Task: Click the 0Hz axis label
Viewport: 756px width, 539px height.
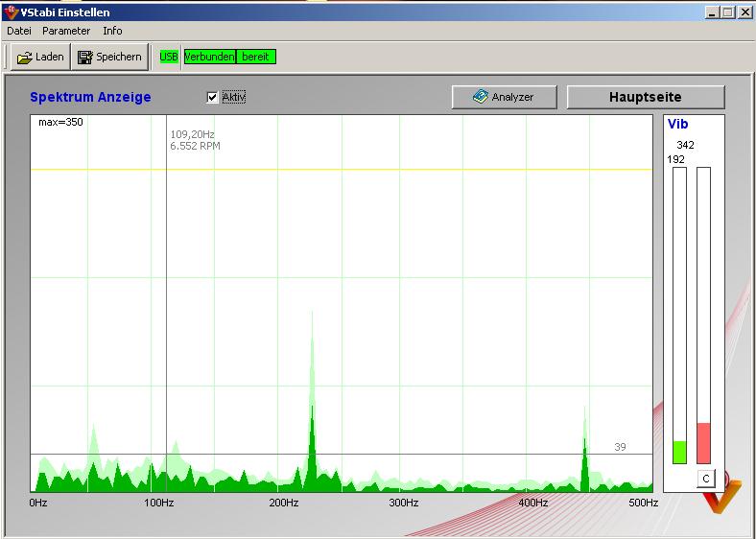Action: 38,503
